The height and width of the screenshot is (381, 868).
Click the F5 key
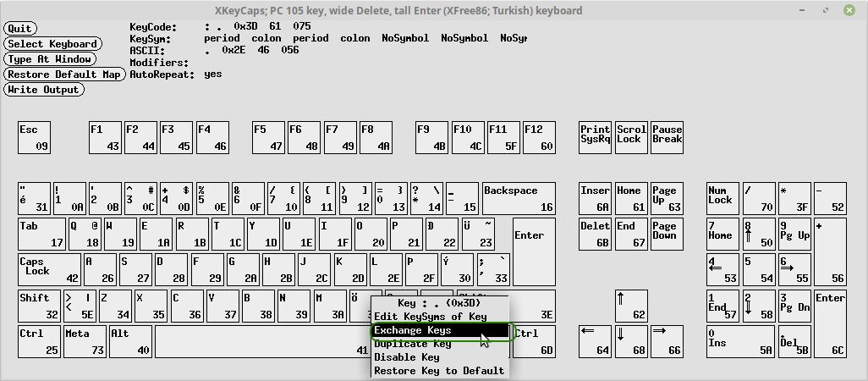[268, 138]
